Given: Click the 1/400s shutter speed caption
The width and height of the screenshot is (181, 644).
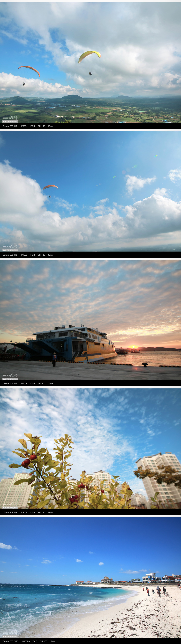Looking at the screenshot, I should [24, 255].
